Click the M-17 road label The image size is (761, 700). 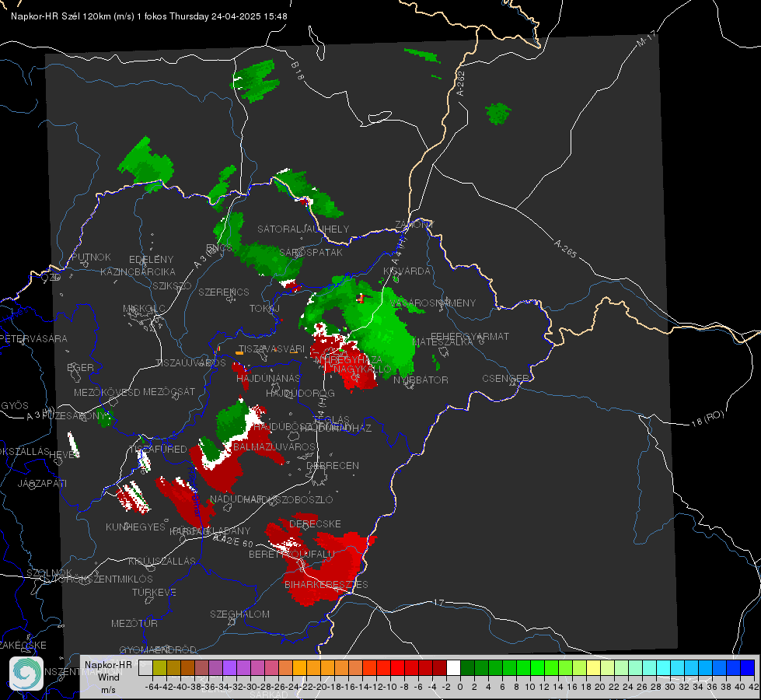[x=646, y=39]
